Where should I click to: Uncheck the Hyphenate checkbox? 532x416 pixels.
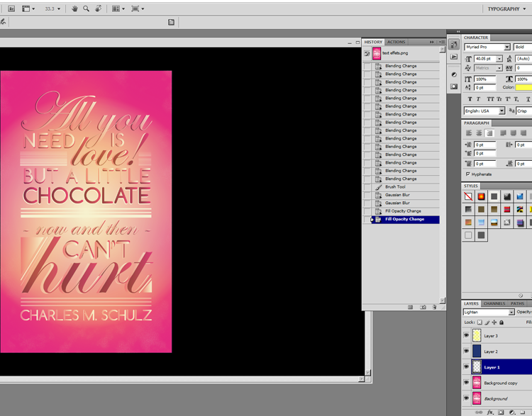pos(468,174)
